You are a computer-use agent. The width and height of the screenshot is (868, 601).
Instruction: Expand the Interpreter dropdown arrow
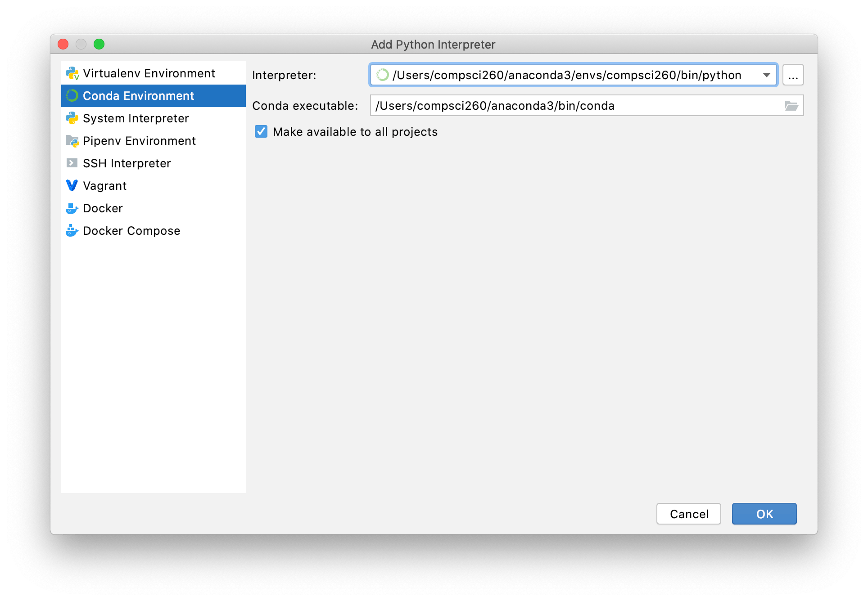coord(766,75)
